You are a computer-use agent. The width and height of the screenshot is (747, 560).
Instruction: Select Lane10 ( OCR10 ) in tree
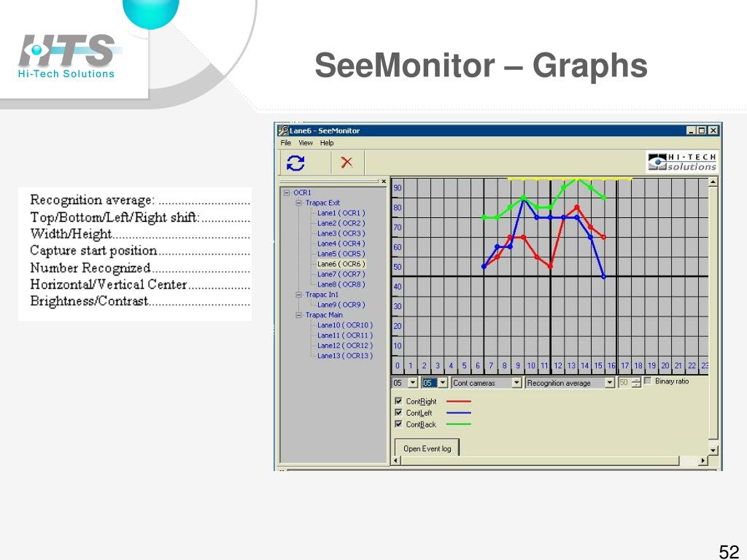pyautogui.click(x=345, y=325)
